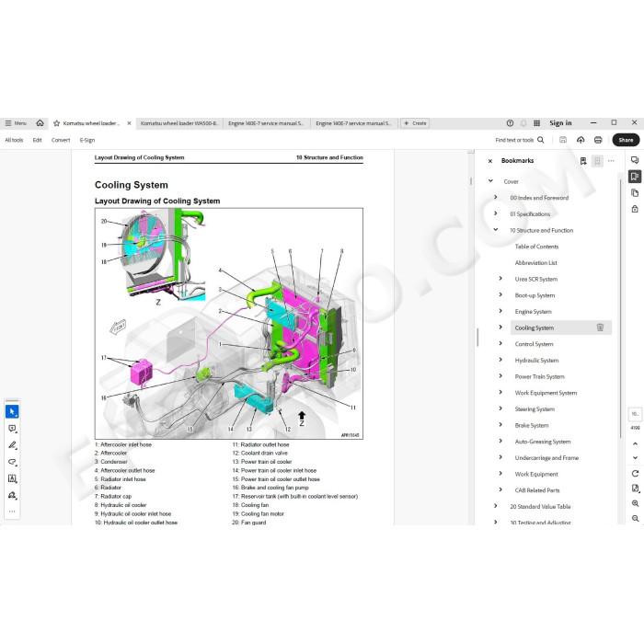Screen dimensions: 644x644
Task: Select the Undercarriage and Frame bookmark
Action: 546,458
